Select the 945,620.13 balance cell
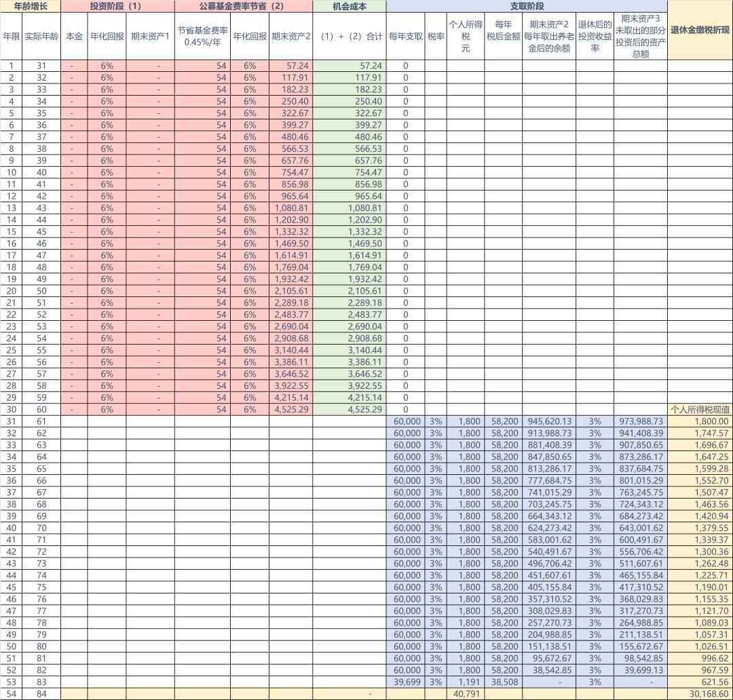 (549, 421)
